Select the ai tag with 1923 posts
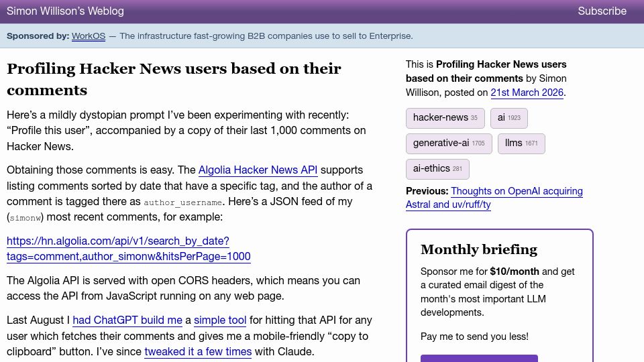 (509, 118)
